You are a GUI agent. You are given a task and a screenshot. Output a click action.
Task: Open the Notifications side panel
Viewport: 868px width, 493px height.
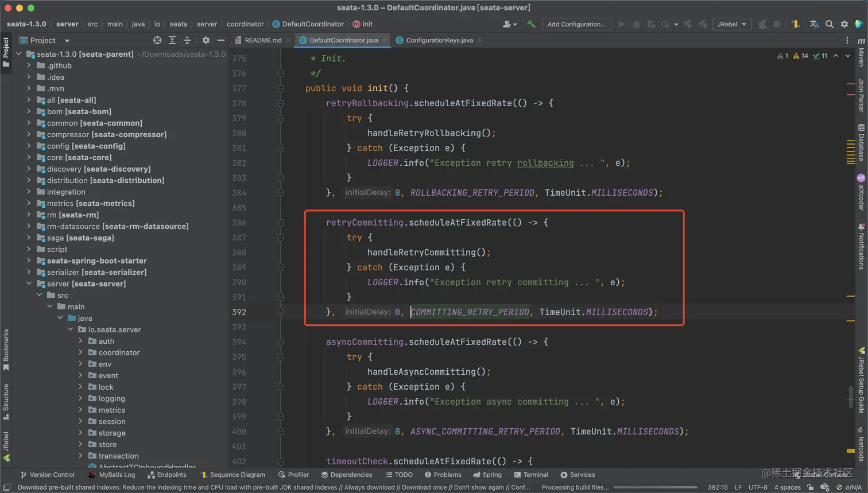pos(861,247)
